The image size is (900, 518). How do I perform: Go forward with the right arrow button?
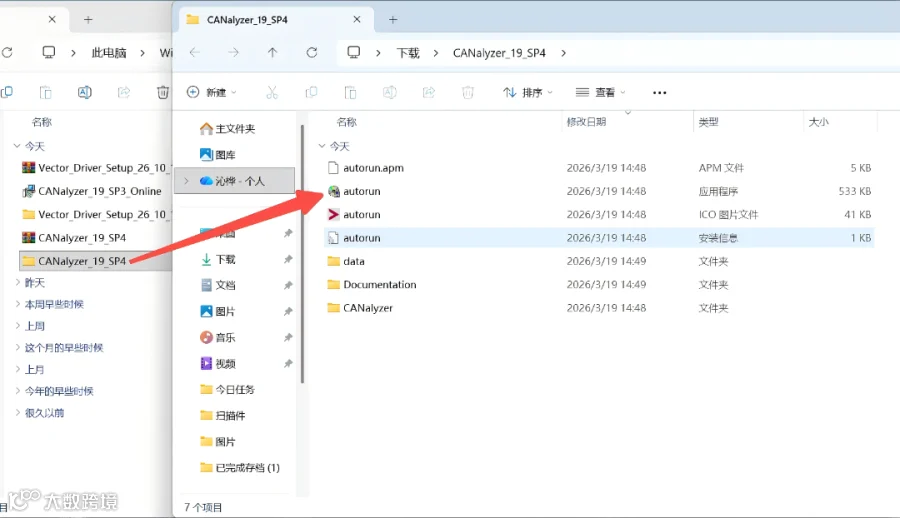click(233, 53)
